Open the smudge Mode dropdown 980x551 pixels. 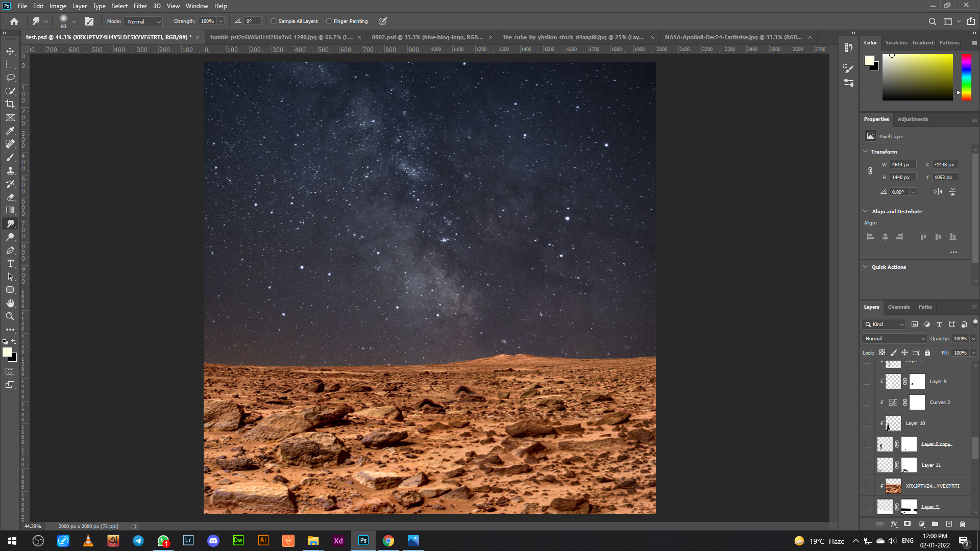(143, 21)
